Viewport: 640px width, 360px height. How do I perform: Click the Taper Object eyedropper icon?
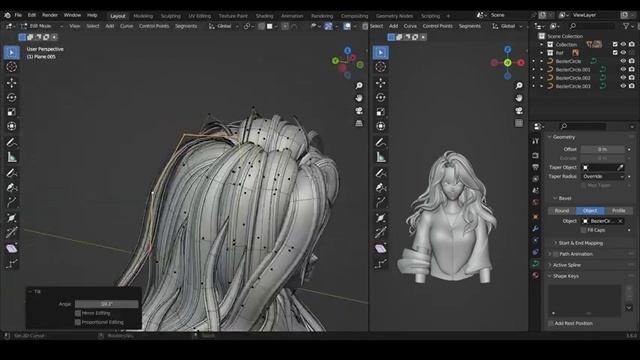point(620,167)
